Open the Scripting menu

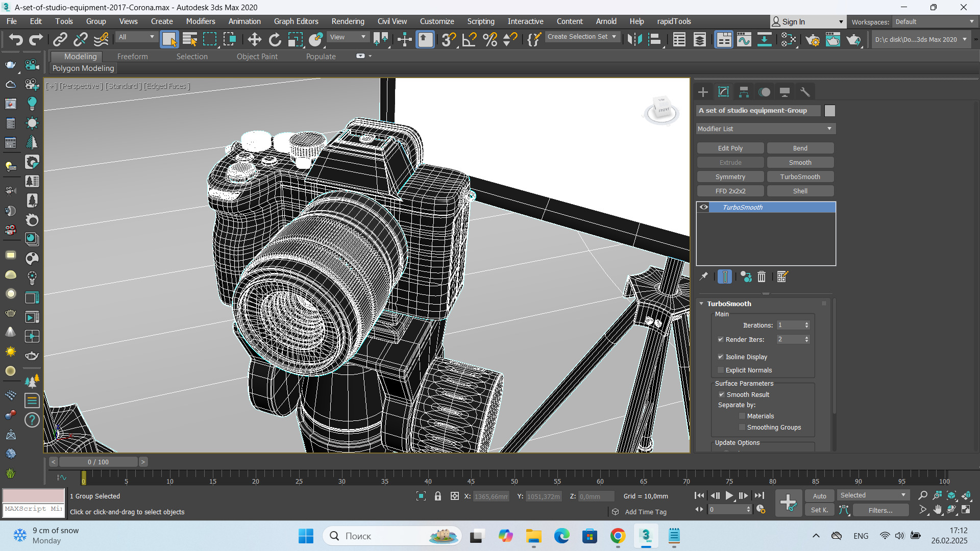click(x=481, y=21)
